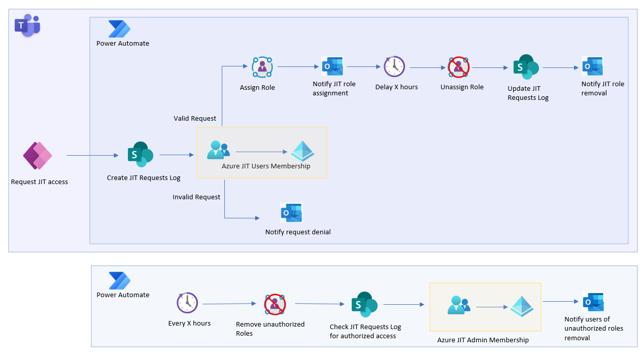Select the Notify JIT role removal icon
This screenshot has width=644, height=358.
(593, 66)
